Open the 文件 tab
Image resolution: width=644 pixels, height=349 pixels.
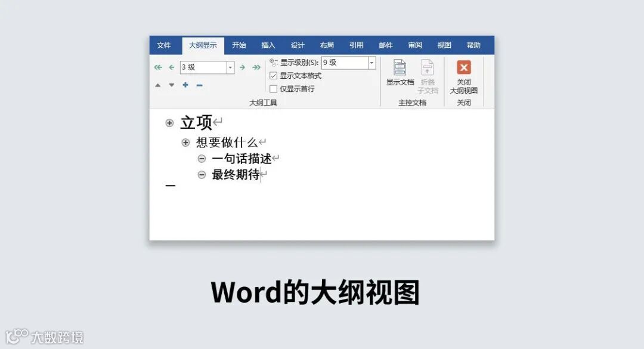point(163,45)
